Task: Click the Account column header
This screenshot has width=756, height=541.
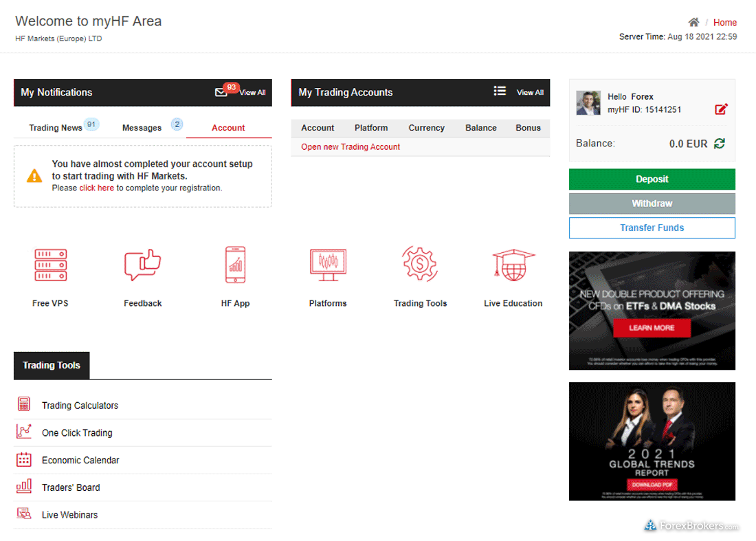Action: [x=318, y=128]
